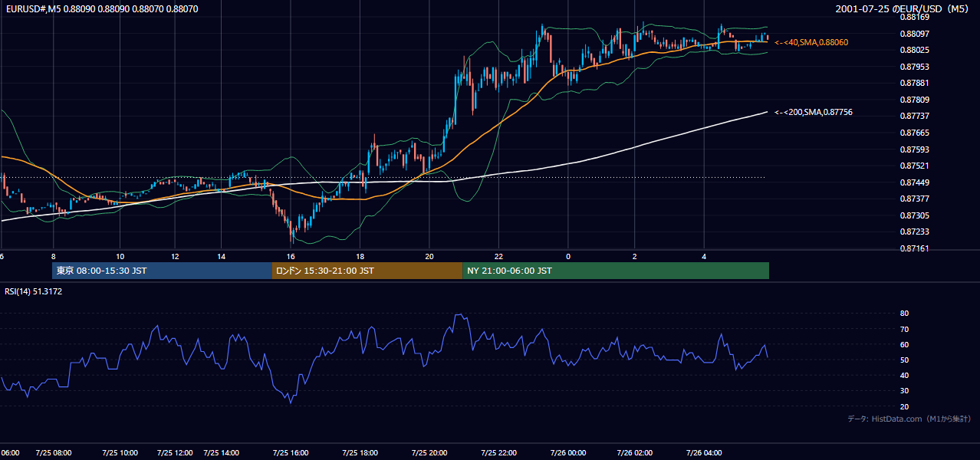Viewport: 980px width, 460px height.
Task: Click the 7/25 10:00 bottom time label
Action: tap(120, 452)
